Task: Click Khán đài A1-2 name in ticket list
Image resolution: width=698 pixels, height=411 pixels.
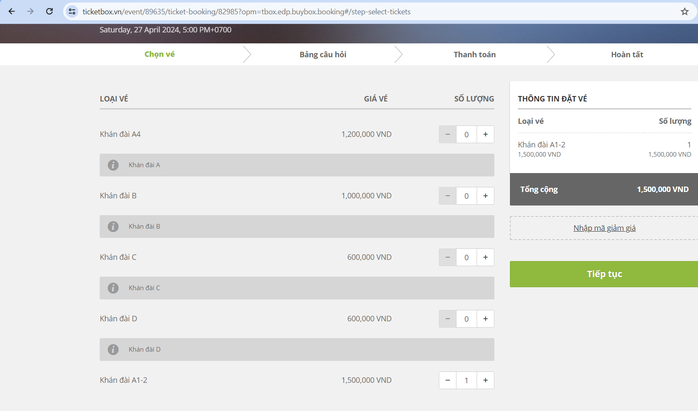Action: point(123,380)
